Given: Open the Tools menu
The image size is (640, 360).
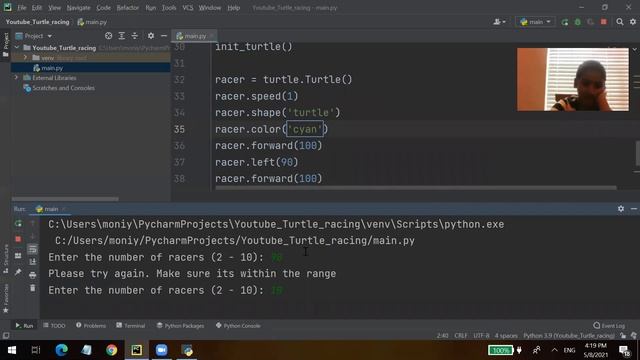Looking at the screenshot, I should point(169,8).
